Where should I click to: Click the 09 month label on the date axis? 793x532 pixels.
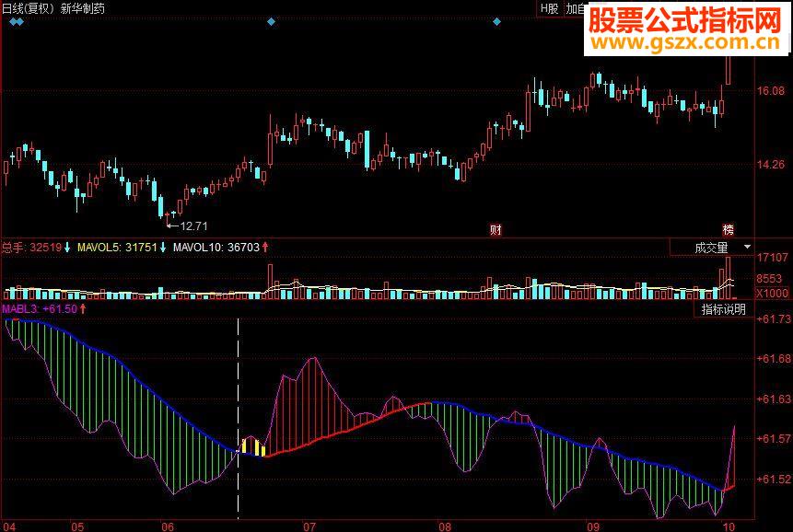(x=593, y=526)
